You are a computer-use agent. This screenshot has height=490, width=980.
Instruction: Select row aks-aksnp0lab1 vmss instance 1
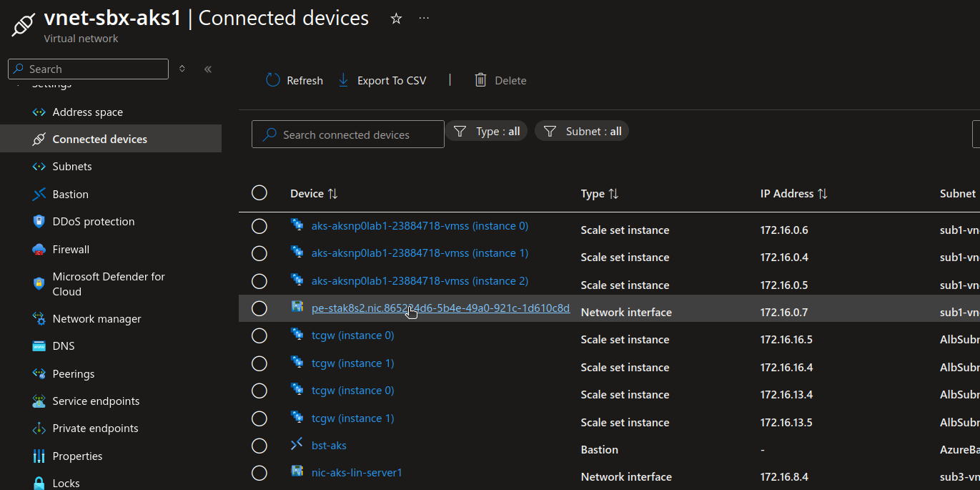(x=259, y=253)
